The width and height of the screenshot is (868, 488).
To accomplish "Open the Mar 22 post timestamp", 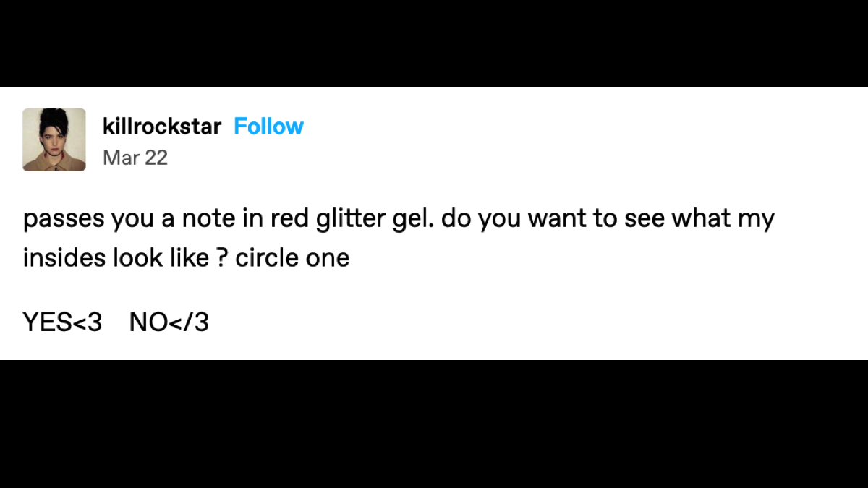I will (x=135, y=158).
